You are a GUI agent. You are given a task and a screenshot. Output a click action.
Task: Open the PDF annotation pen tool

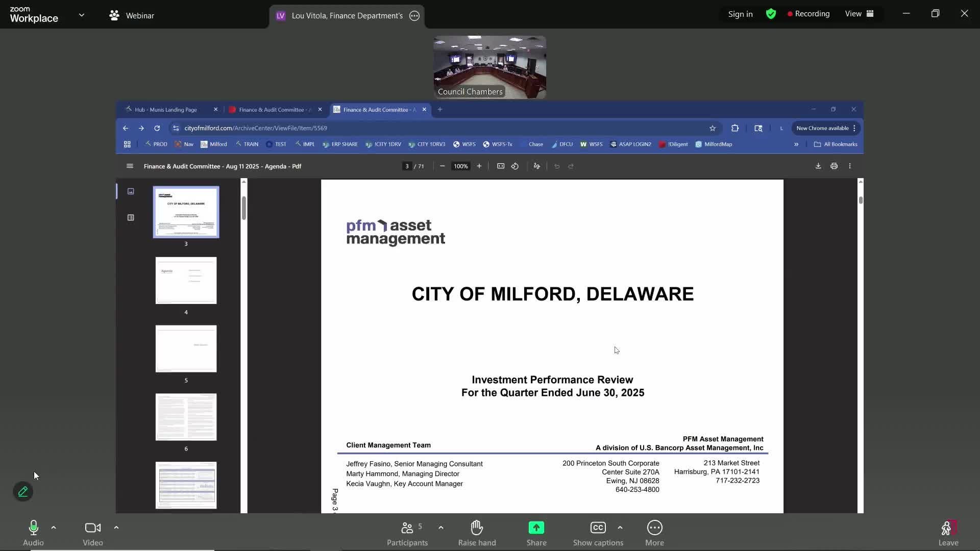coord(536,166)
